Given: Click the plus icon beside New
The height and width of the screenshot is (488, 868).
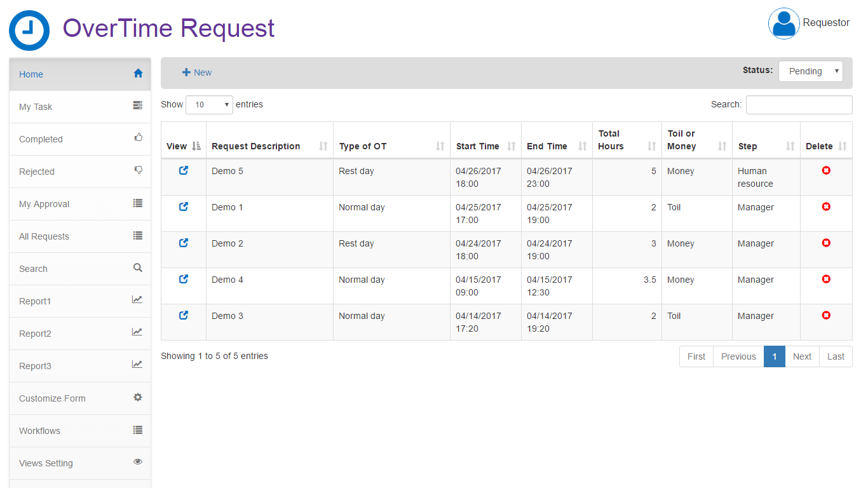Looking at the screenshot, I should pyautogui.click(x=186, y=72).
